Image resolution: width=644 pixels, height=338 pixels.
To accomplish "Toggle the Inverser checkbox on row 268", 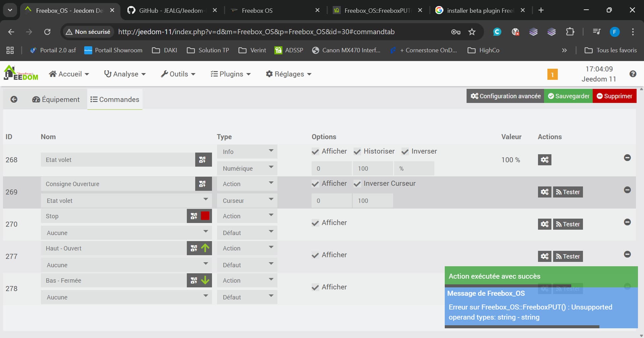I will (x=405, y=152).
